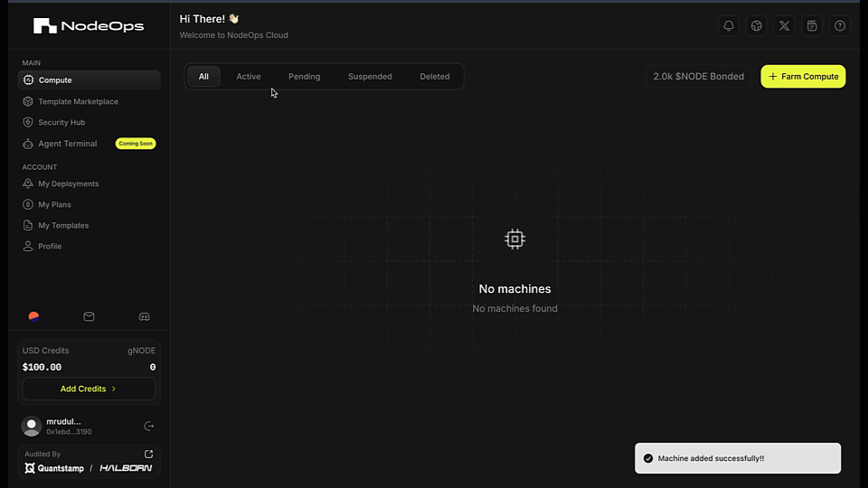Click the Discord icon in sidebar
Viewport: 868px width, 488px height.
point(144,316)
